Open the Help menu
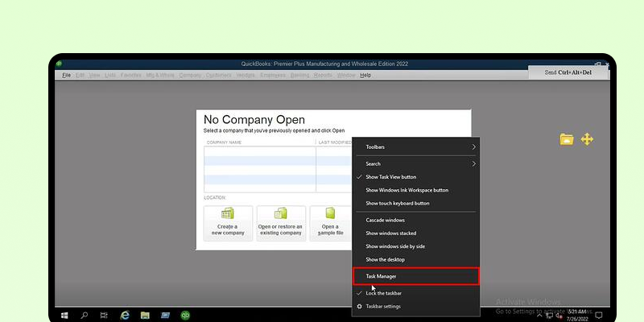644x322 pixels. click(365, 75)
